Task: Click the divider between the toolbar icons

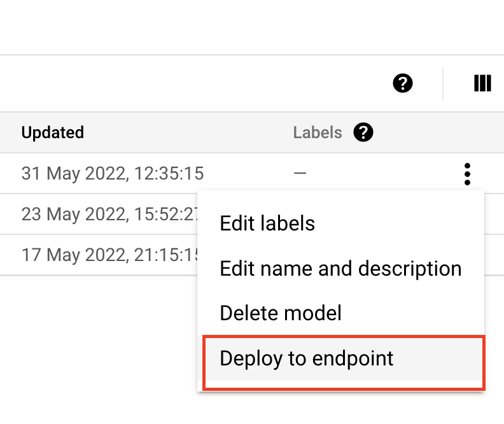Action: click(x=443, y=83)
